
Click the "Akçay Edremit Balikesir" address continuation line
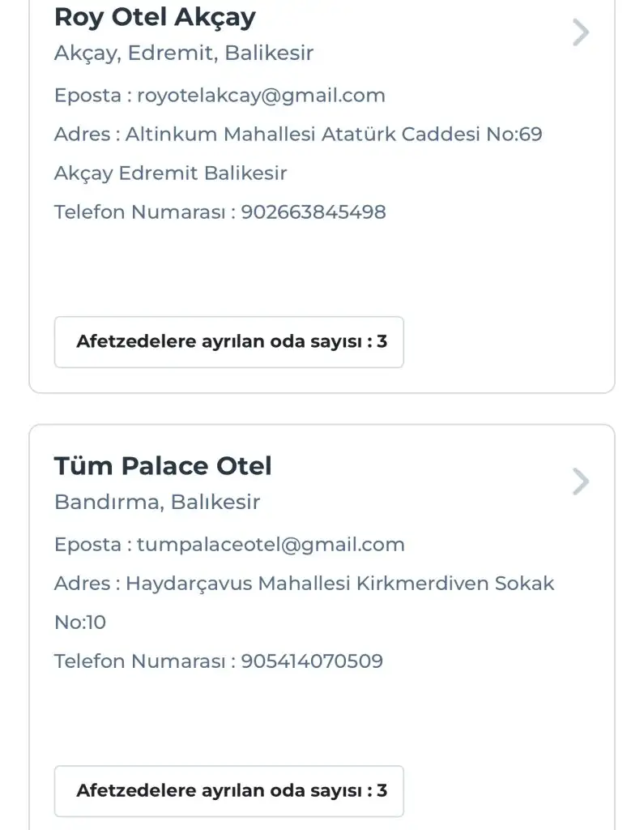coord(170,173)
